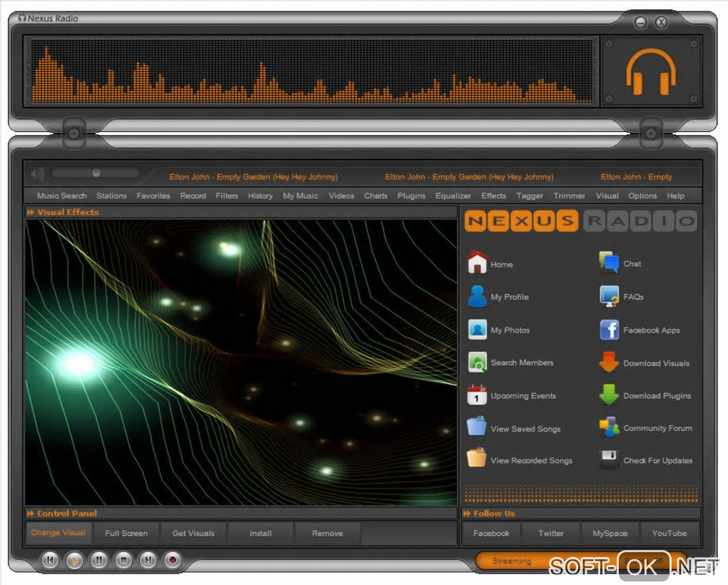Open the Tagger menu
Viewport: 728px width, 585px height.
tap(530, 195)
